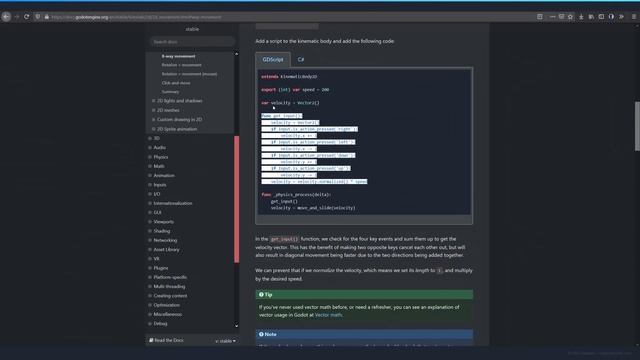The height and width of the screenshot is (360, 640).
Task: Open the Optimization category
Action: point(166,305)
